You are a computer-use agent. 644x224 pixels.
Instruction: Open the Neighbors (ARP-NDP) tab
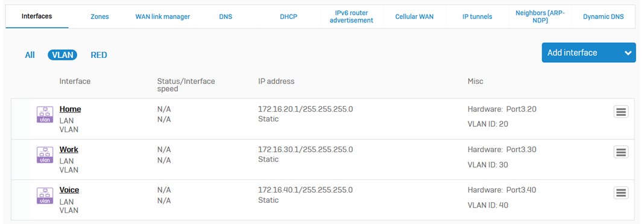coord(540,17)
